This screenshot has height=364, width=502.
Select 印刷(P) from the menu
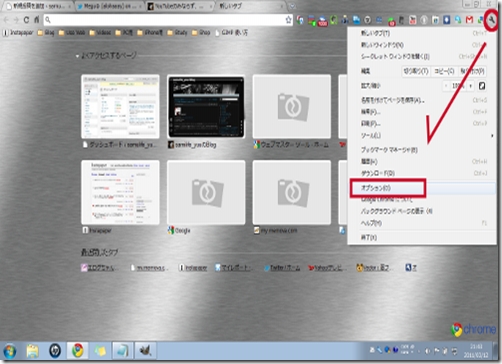point(422,124)
